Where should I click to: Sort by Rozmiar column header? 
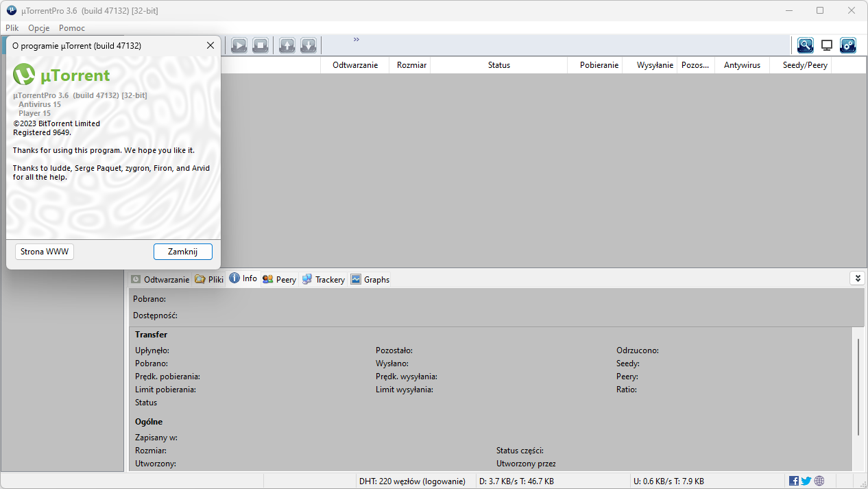[410, 65]
